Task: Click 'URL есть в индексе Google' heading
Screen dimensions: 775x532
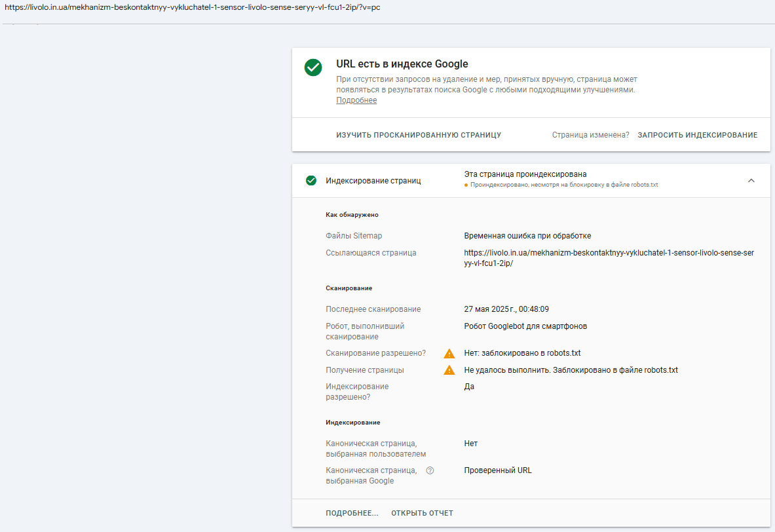Action: (402, 64)
